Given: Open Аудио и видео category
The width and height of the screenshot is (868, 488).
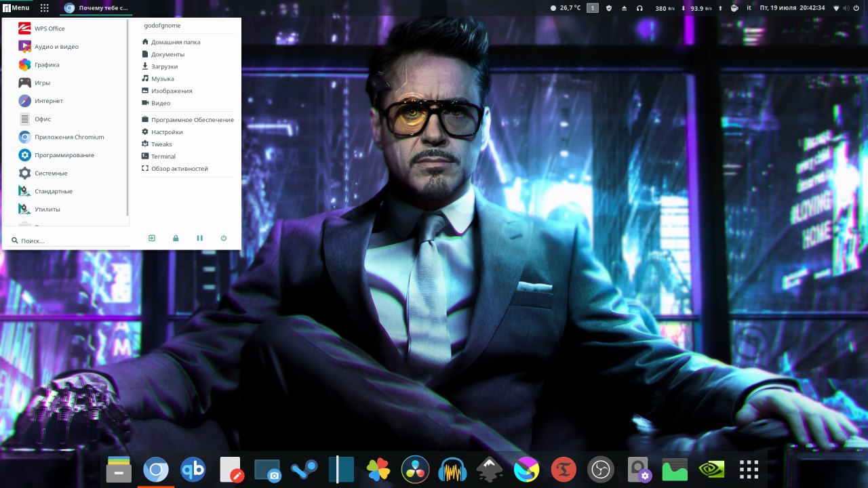Looking at the screenshot, I should pos(65,47).
